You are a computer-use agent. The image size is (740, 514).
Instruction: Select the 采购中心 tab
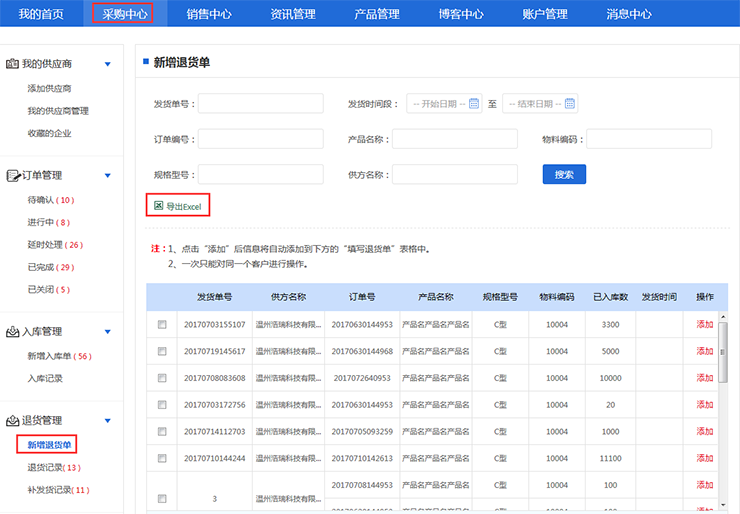coord(125,14)
